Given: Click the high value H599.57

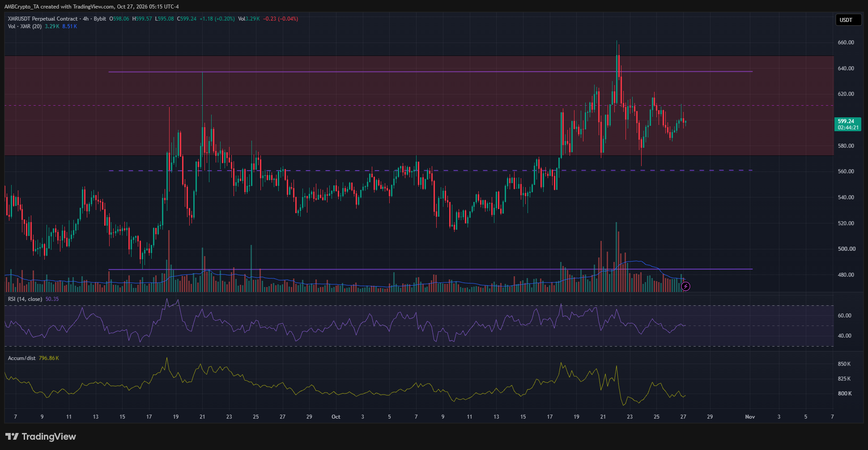Looking at the screenshot, I should 142,19.
